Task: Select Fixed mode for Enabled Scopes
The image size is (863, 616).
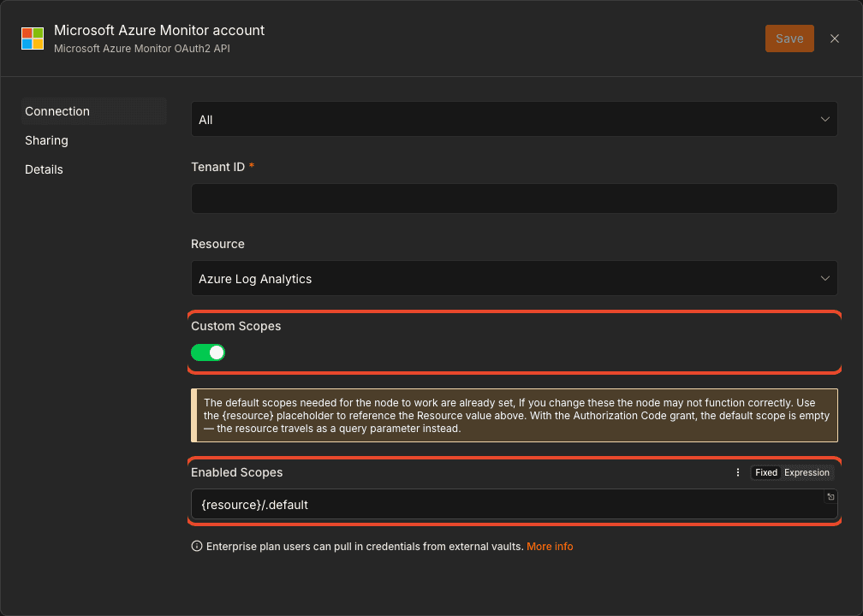Action: point(765,472)
